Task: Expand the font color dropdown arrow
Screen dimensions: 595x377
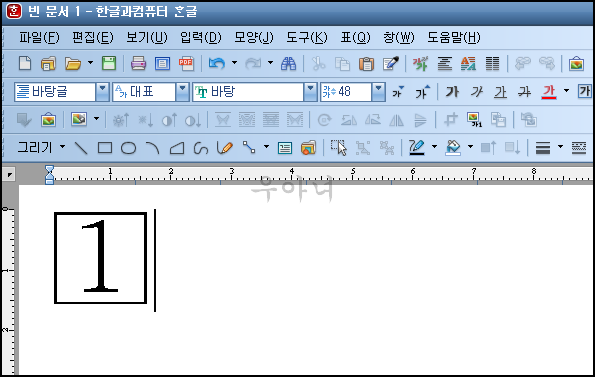Action: click(567, 91)
